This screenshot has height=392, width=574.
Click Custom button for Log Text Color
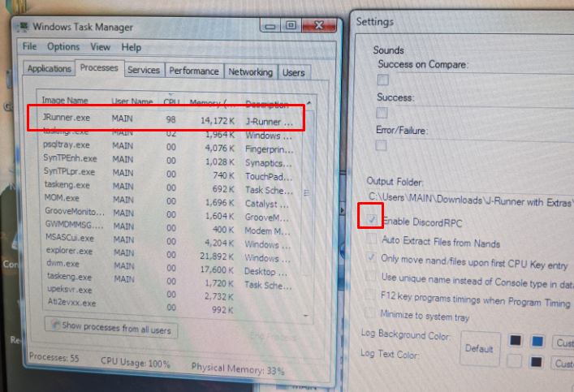pos(563,364)
